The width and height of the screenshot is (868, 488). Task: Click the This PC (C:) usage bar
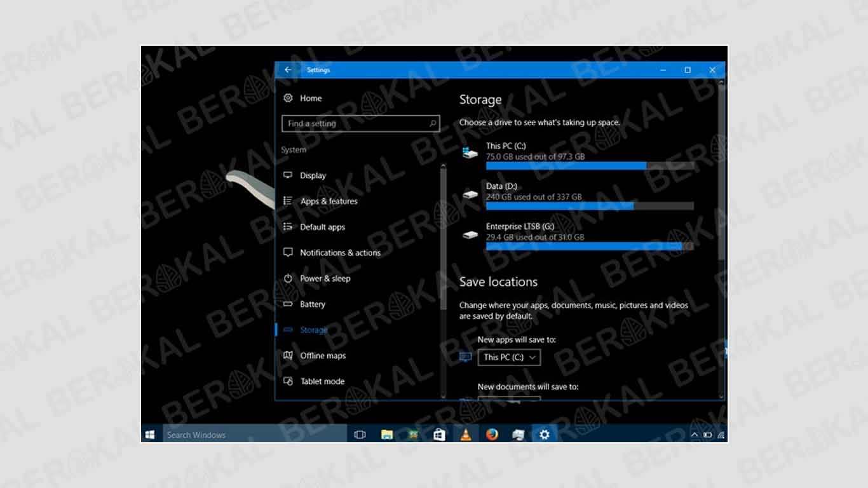point(590,165)
